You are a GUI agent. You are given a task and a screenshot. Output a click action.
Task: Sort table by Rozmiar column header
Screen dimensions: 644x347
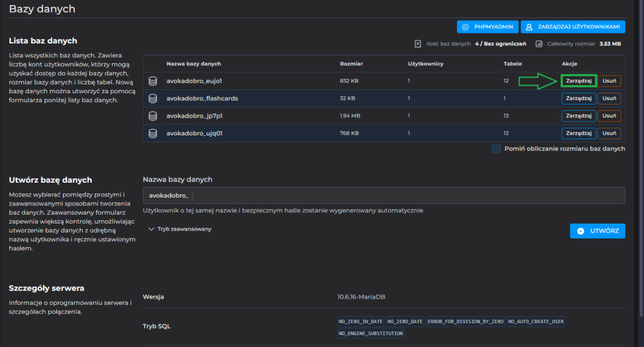pos(351,64)
